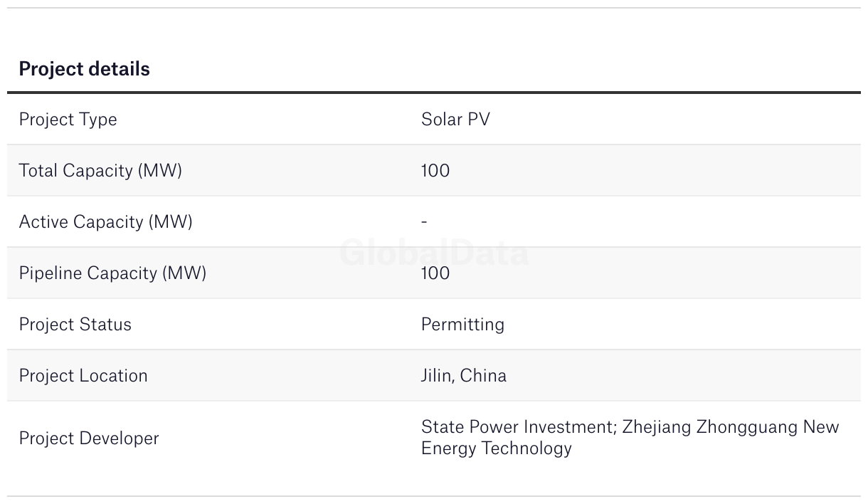
Task: Click the GlobalData watermark
Action: pyautogui.click(x=434, y=253)
